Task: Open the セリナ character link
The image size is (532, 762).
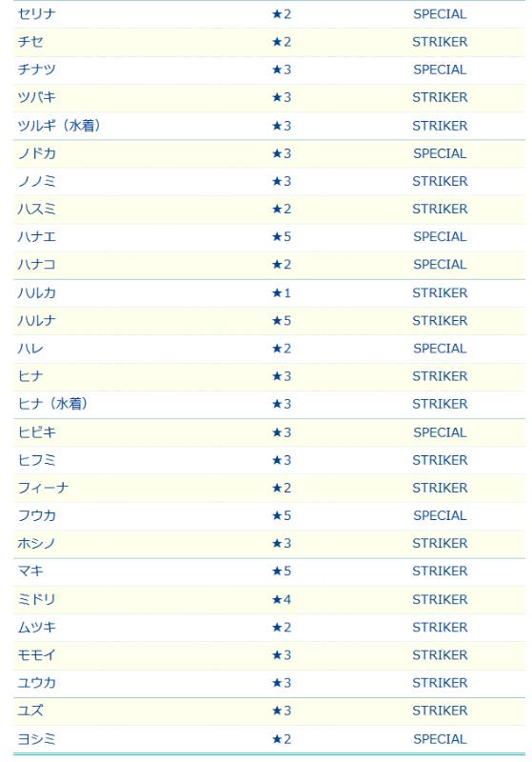Action: coord(36,14)
